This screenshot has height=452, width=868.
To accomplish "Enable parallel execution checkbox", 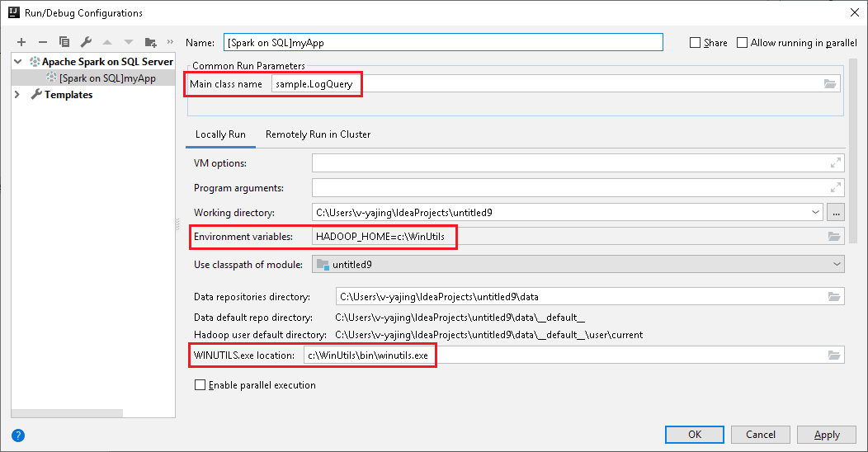I will 200,385.
